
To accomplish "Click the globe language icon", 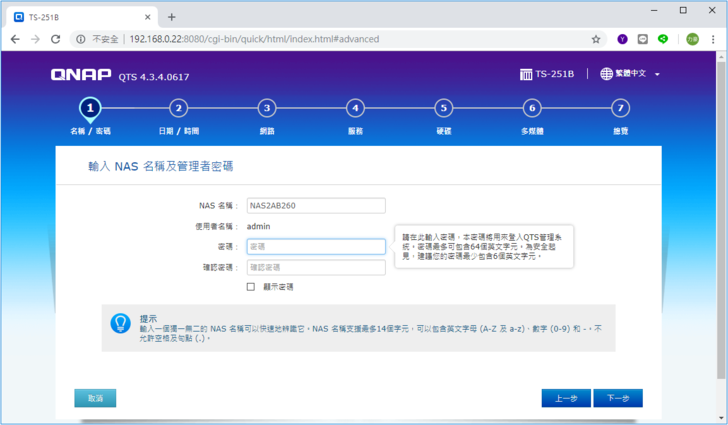I will (x=607, y=75).
